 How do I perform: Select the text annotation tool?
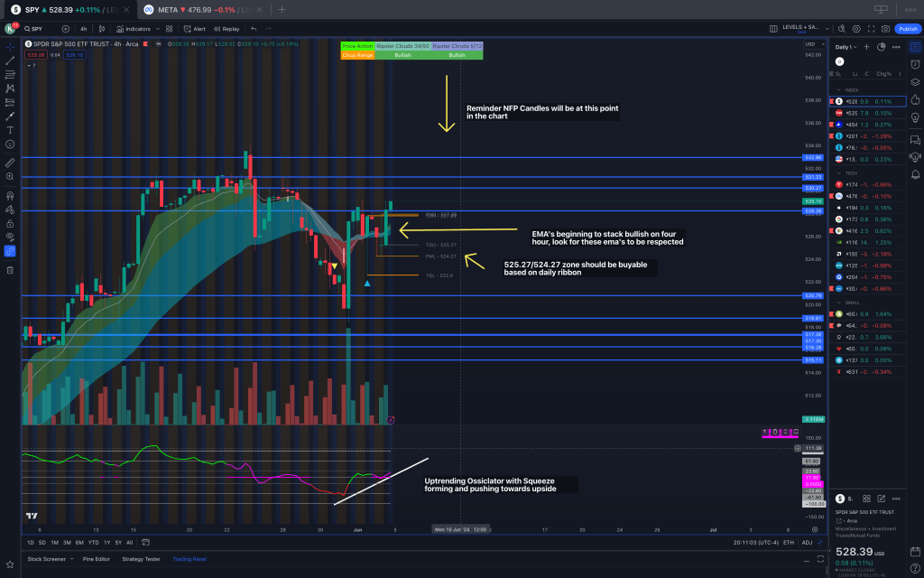click(x=10, y=130)
